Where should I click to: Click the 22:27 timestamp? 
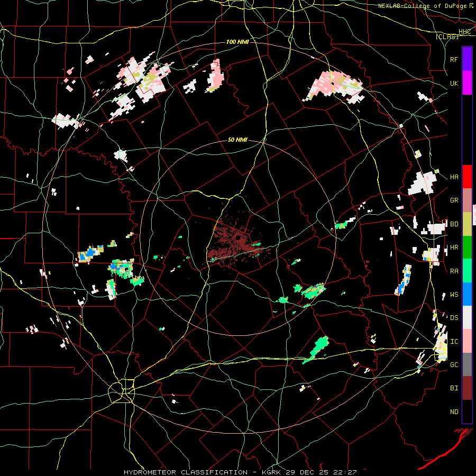(344, 472)
